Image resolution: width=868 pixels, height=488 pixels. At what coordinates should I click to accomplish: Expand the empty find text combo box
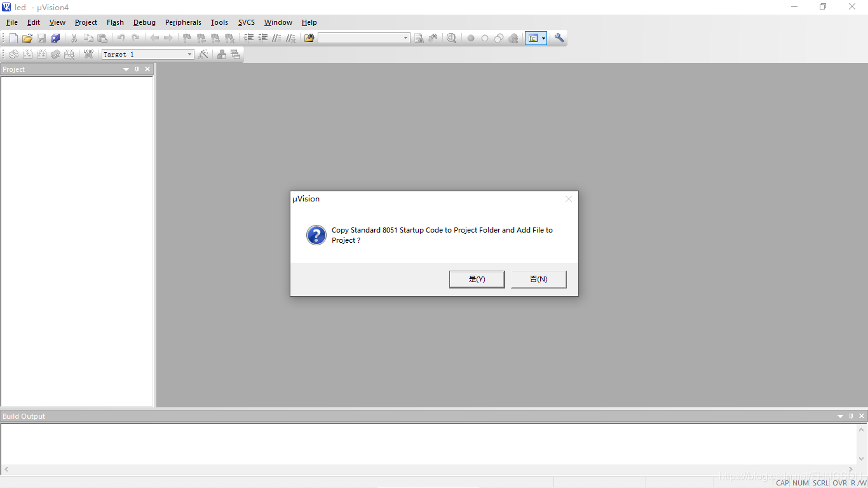(x=405, y=38)
